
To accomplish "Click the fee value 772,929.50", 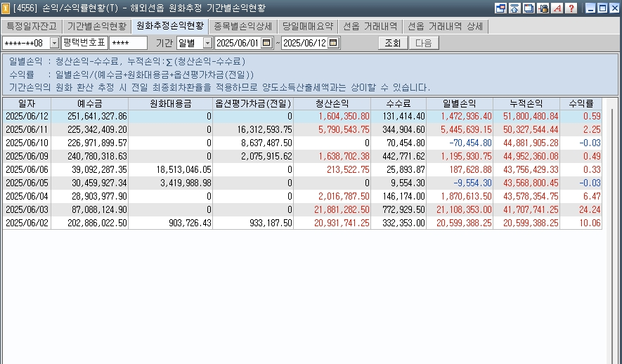I will coord(403,209).
